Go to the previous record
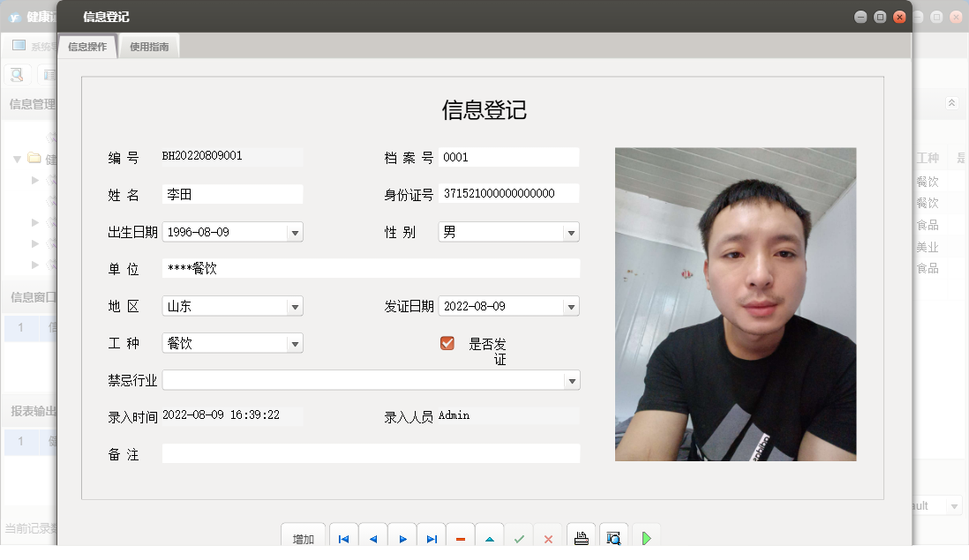The image size is (969, 560). click(x=372, y=538)
